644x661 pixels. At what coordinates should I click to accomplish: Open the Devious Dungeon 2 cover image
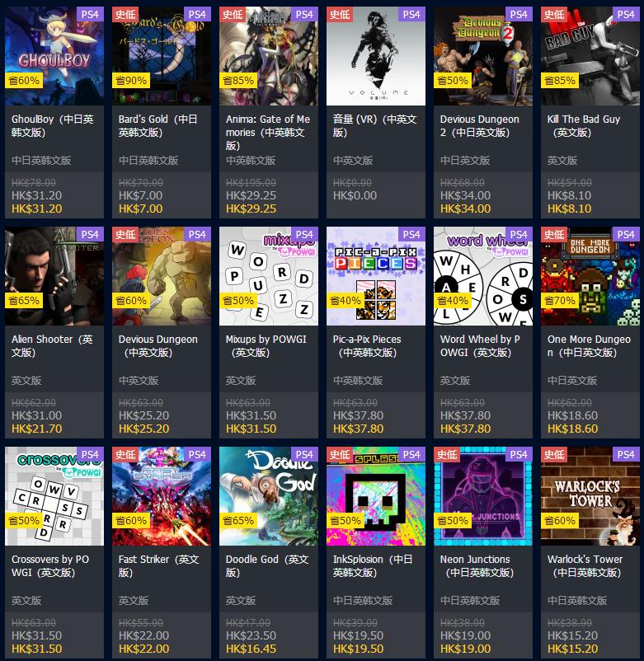(483, 56)
